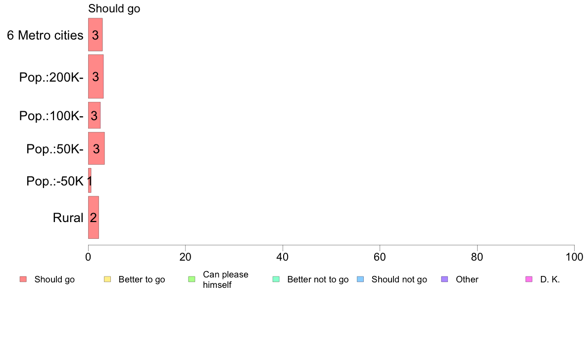Select the thin Pop.:-50K bar

click(90, 181)
